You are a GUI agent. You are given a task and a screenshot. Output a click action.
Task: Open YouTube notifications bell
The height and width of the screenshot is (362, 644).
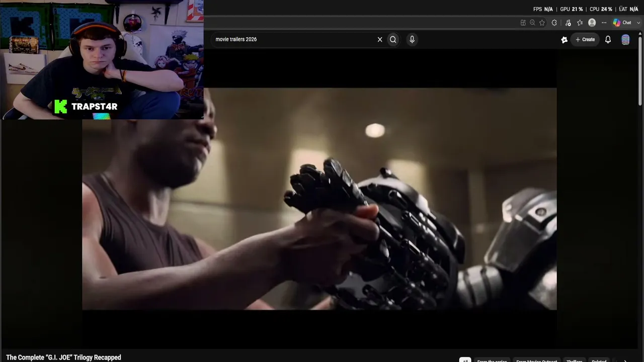608,39
